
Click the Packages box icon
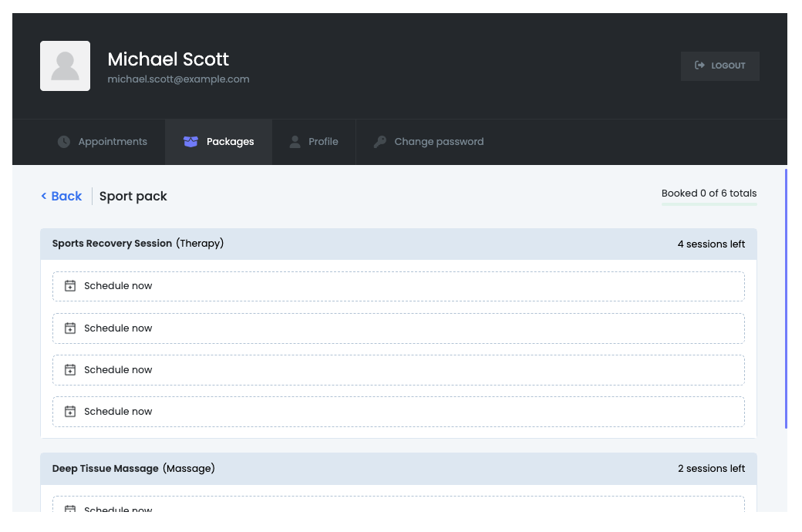(190, 142)
